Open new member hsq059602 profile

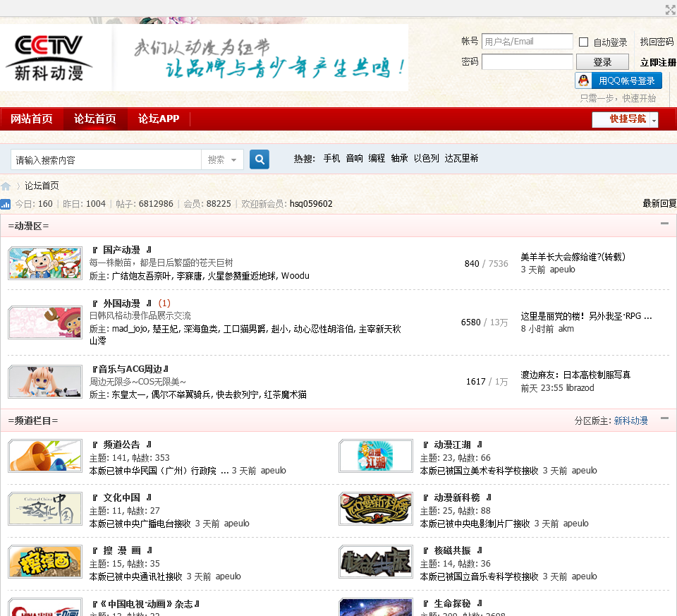pos(311,204)
